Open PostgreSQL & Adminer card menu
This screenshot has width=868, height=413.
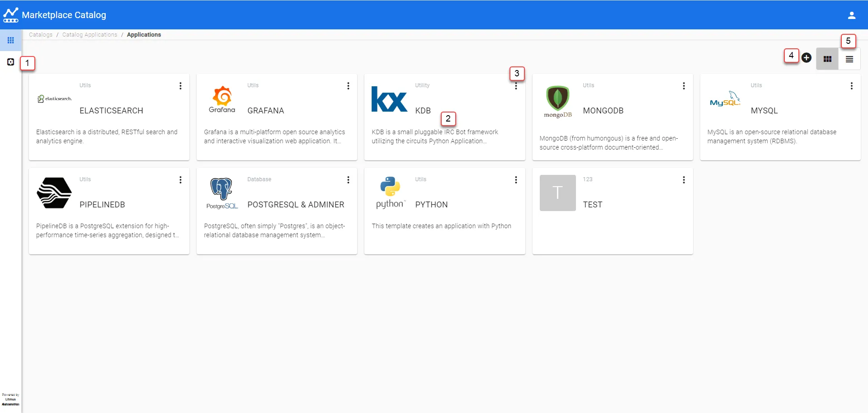(x=348, y=180)
